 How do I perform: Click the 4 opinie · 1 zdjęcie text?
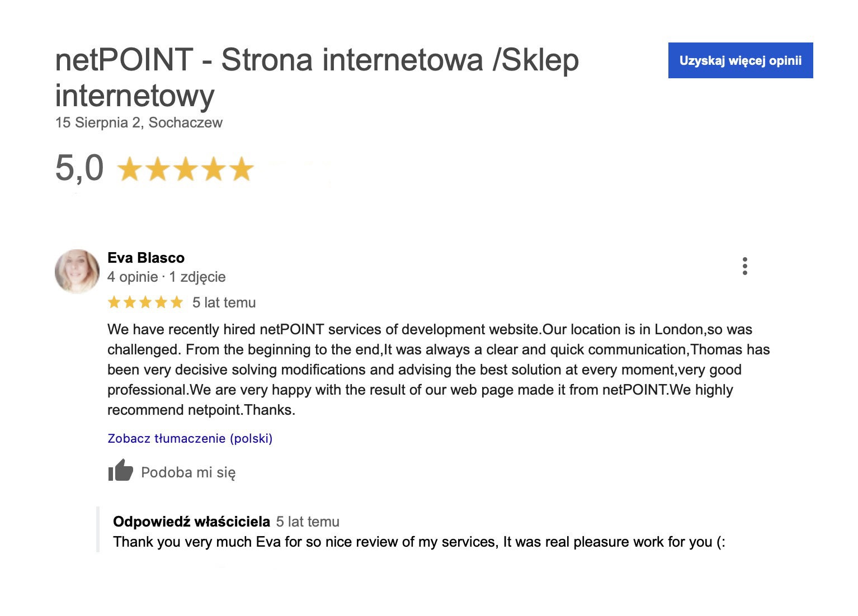167,277
